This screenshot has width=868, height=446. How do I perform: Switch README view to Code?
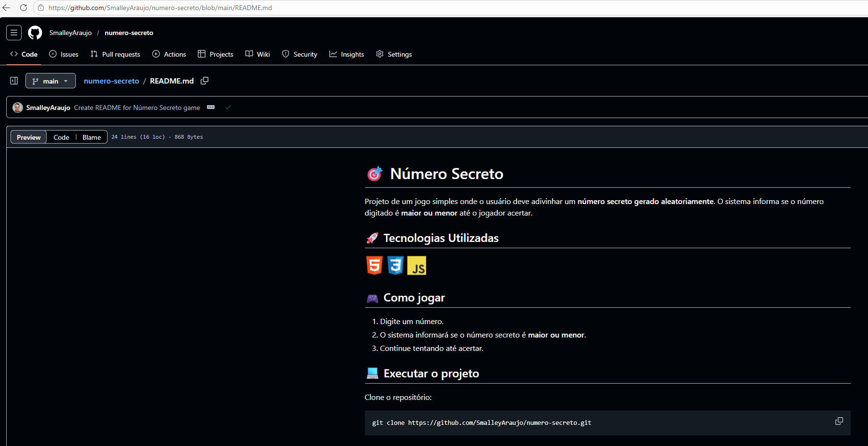point(61,137)
